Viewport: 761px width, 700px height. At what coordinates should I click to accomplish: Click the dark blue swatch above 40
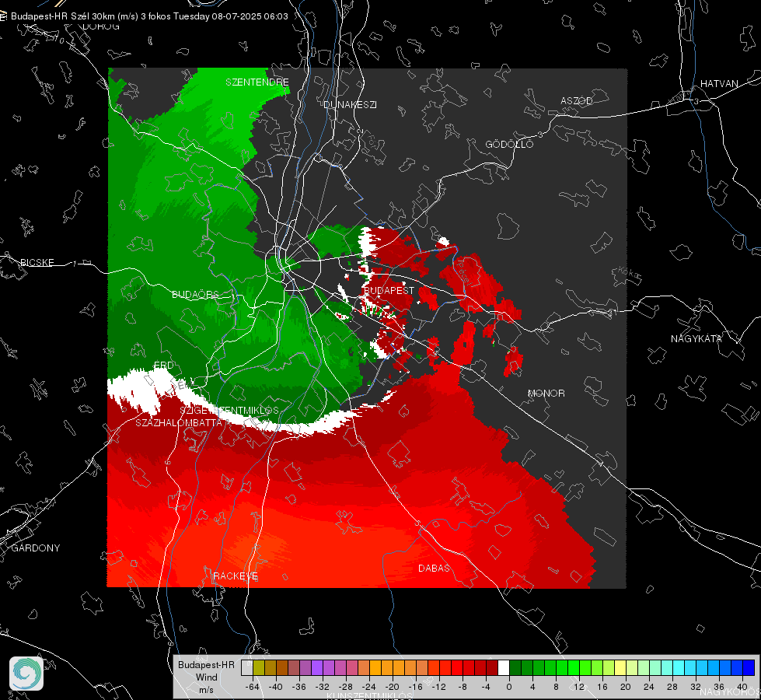(x=749, y=668)
